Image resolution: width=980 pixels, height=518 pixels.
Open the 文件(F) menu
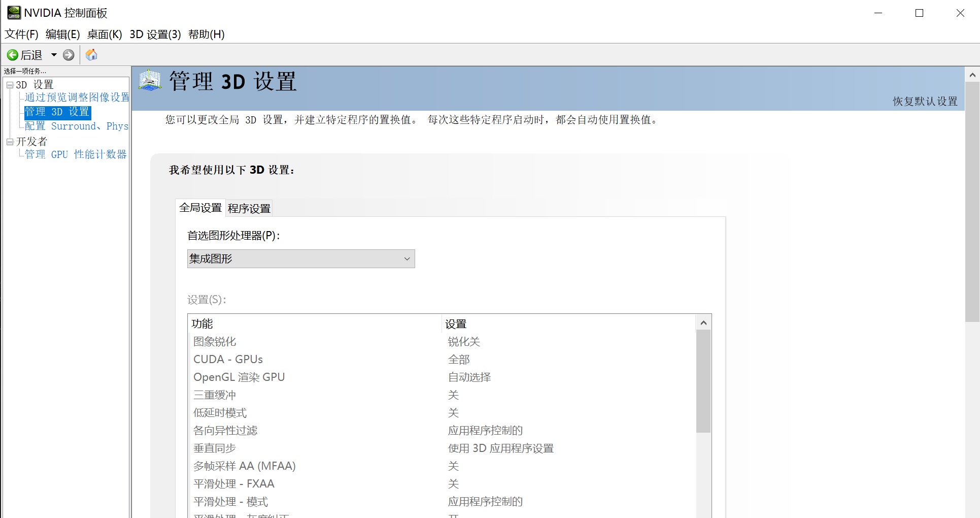21,34
